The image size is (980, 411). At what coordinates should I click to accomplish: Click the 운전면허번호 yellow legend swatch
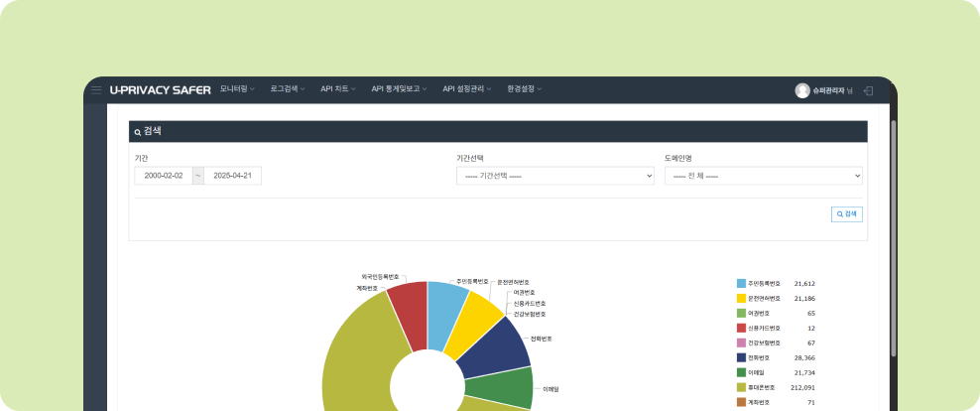tap(741, 299)
